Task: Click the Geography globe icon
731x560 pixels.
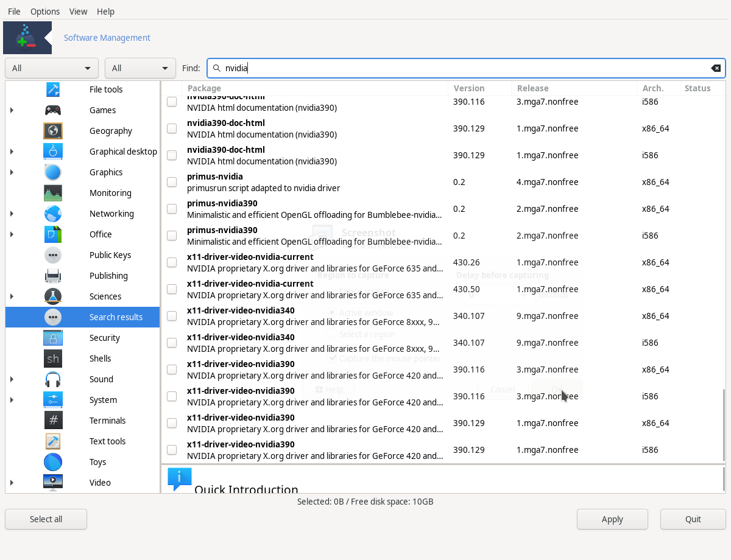Action: point(53,131)
